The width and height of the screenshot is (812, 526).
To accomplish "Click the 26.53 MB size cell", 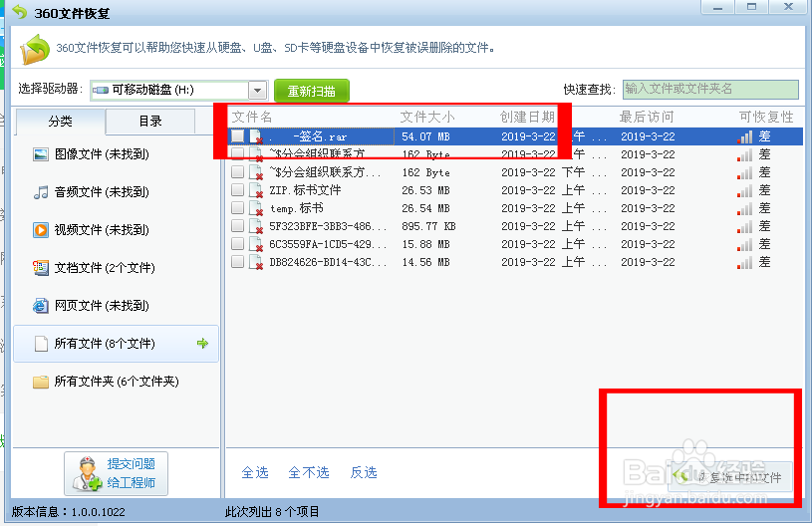I will (425, 190).
